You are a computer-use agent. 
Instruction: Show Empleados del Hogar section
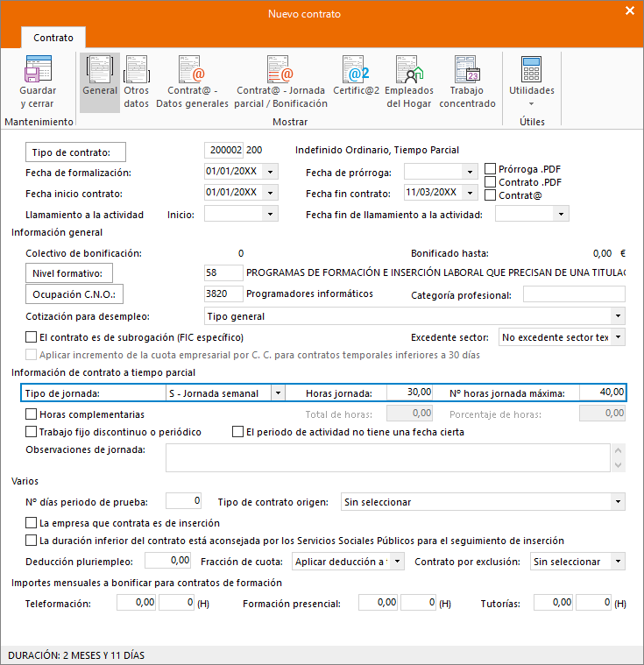click(409, 81)
